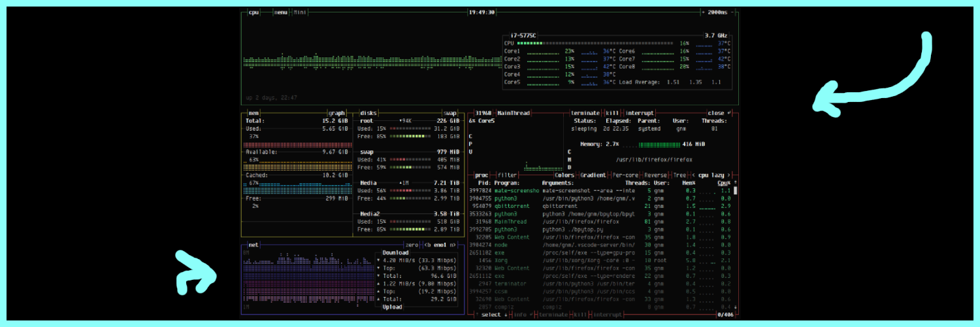980x327 pixels.
Task: Click the total CPU usage meter bar
Action: (x=595, y=43)
